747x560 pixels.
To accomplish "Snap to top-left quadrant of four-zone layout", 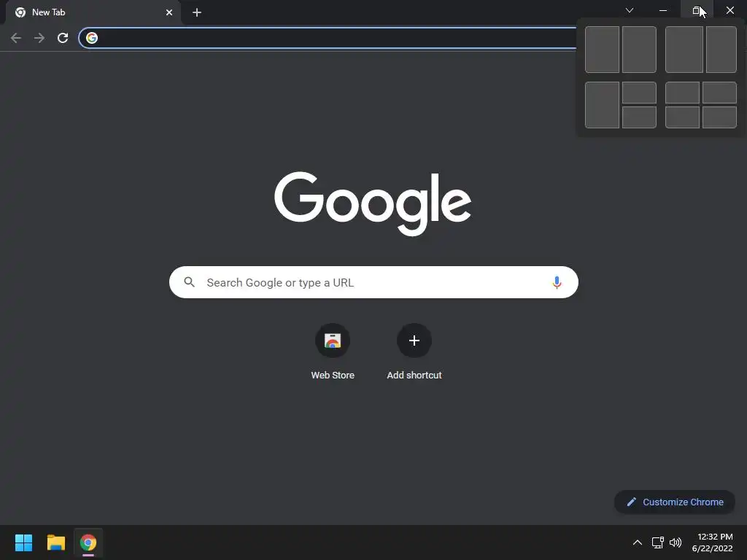I will (x=682, y=93).
